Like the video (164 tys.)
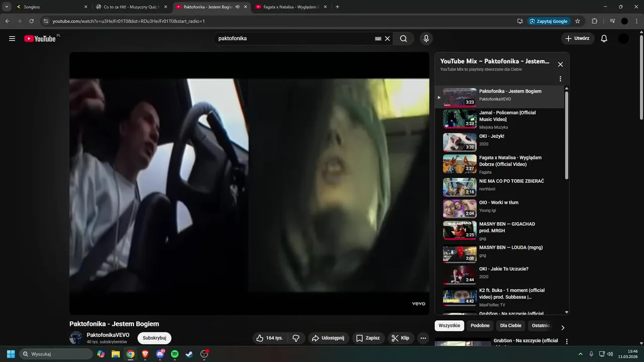This screenshot has width=644, height=362. 269,338
